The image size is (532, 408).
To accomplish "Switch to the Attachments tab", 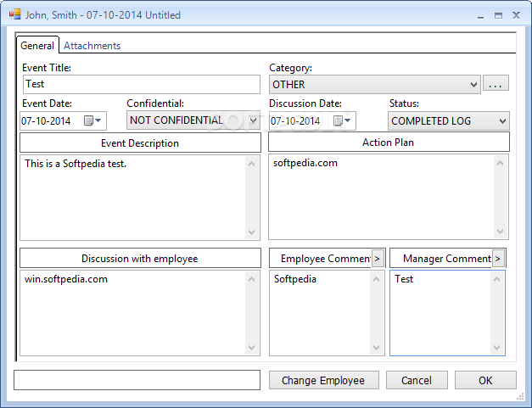I will [x=92, y=46].
